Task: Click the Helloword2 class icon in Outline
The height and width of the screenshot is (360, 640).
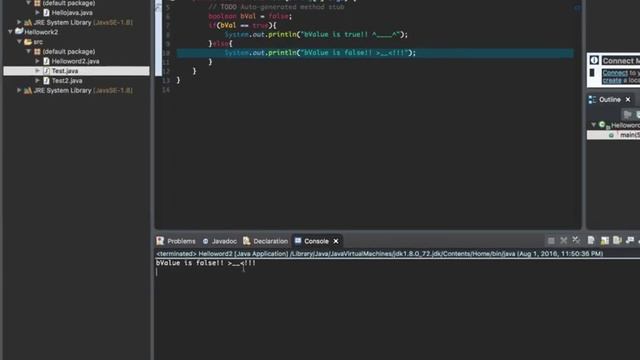Action: click(602, 124)
